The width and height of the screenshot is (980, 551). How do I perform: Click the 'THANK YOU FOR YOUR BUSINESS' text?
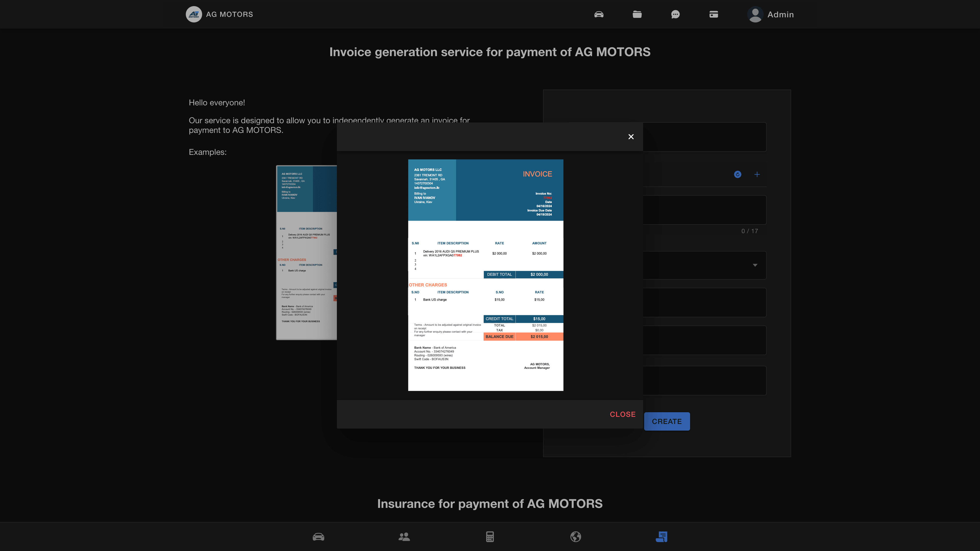pyautogui.click(x=440, y=368)
